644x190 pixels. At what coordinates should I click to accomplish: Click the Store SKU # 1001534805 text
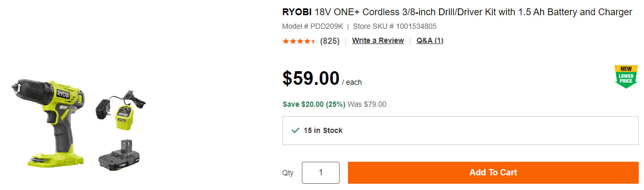pos(395,26)
